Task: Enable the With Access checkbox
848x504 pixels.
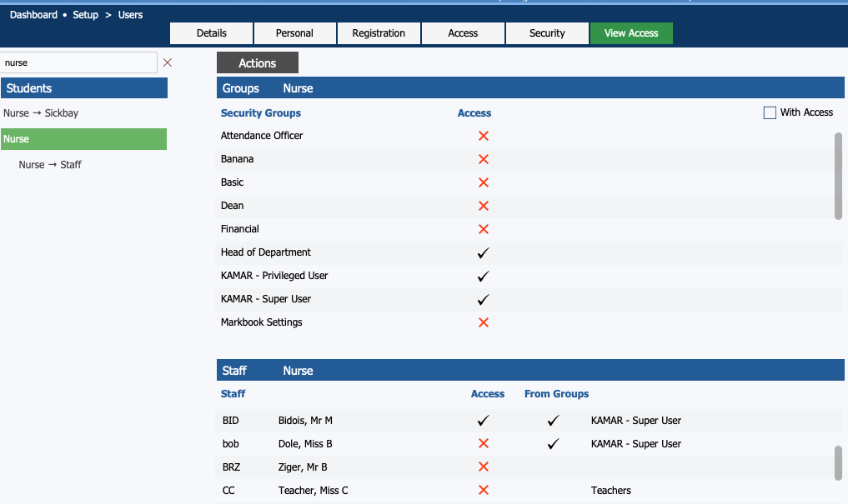Action: click(770, 112)
